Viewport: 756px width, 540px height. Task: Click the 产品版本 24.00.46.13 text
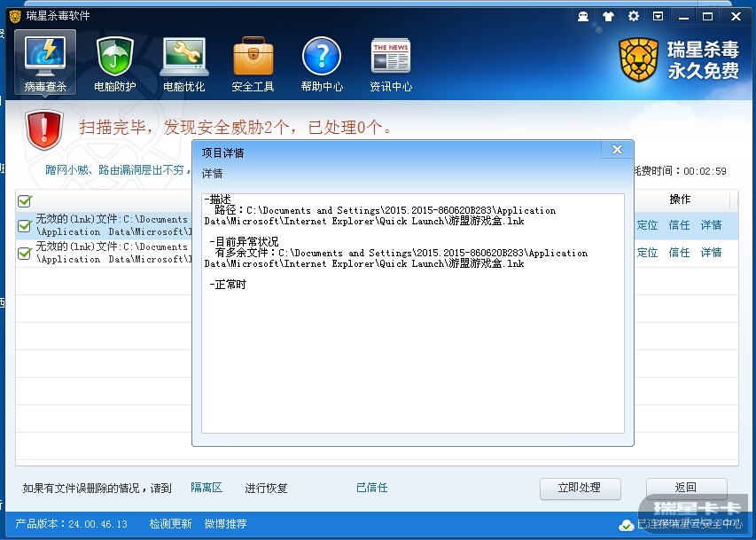click(x=72, y=523)
